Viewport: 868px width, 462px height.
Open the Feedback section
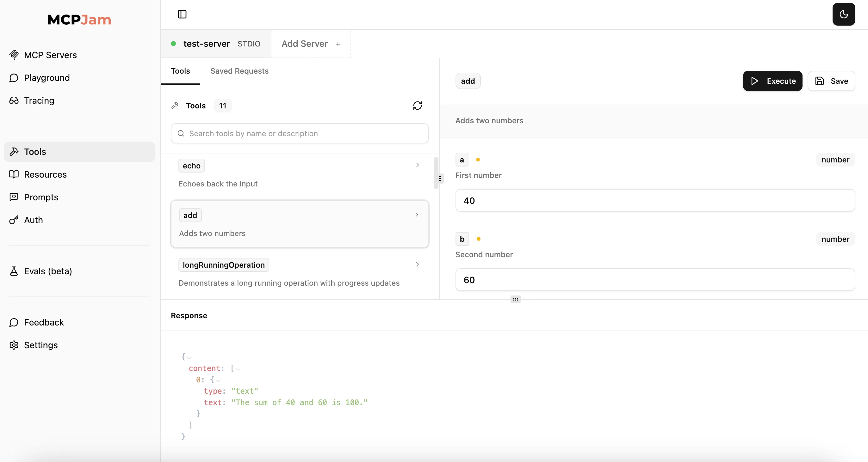click(x=44, y=322)
